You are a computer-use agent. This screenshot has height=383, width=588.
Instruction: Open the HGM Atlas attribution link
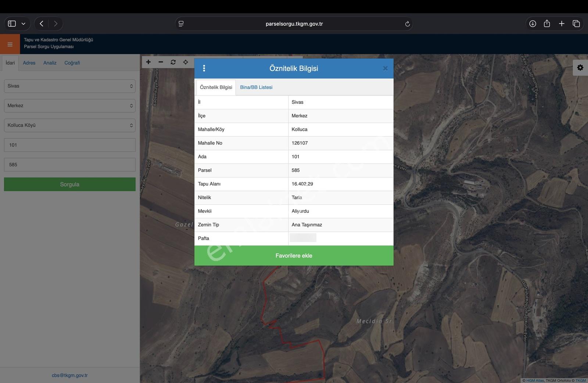[x=535, y=380]
